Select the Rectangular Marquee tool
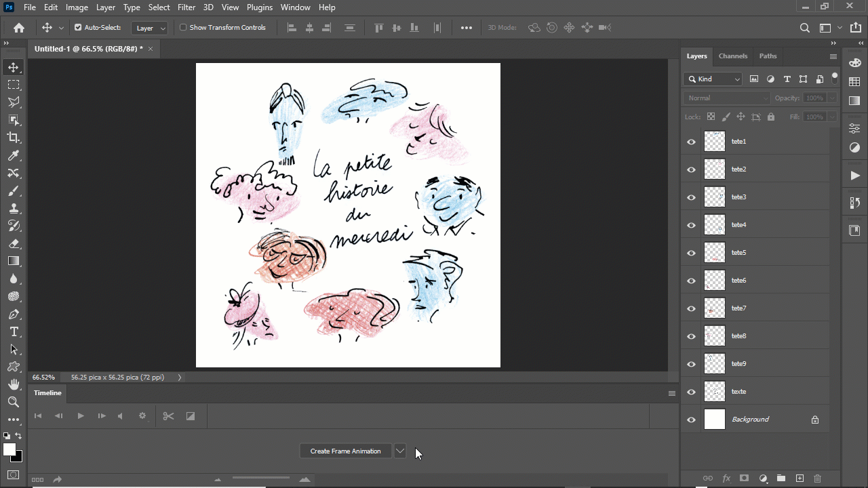 pyautogui.click(x=14, y=85)
